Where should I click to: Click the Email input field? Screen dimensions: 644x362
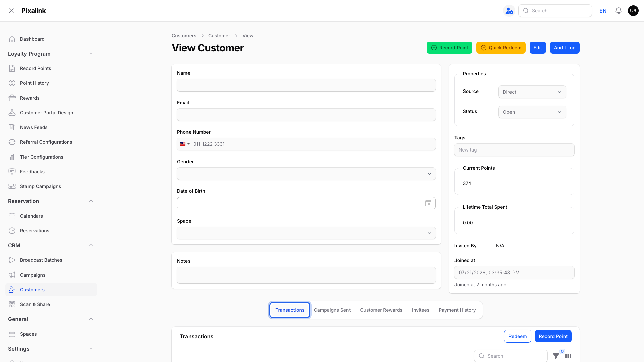306,115
